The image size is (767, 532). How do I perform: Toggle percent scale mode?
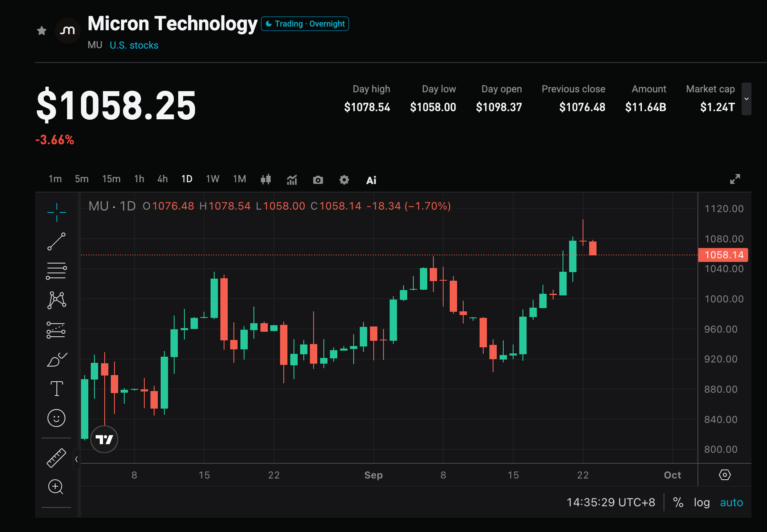pos(678,502)
